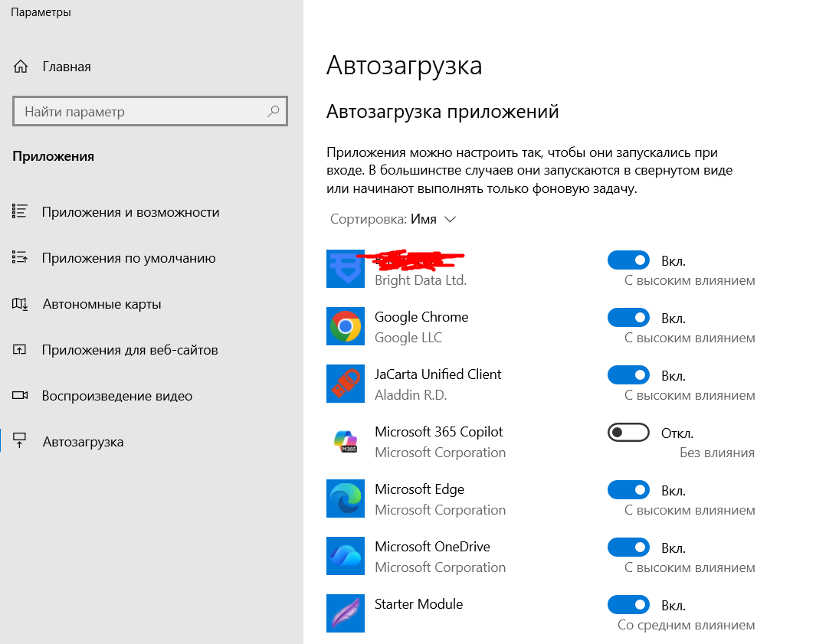Viewport: 839px width, 644px height.
Task: Click the Приложения sidebar section header
Action: pyautogui.click(x=53, y=156)
